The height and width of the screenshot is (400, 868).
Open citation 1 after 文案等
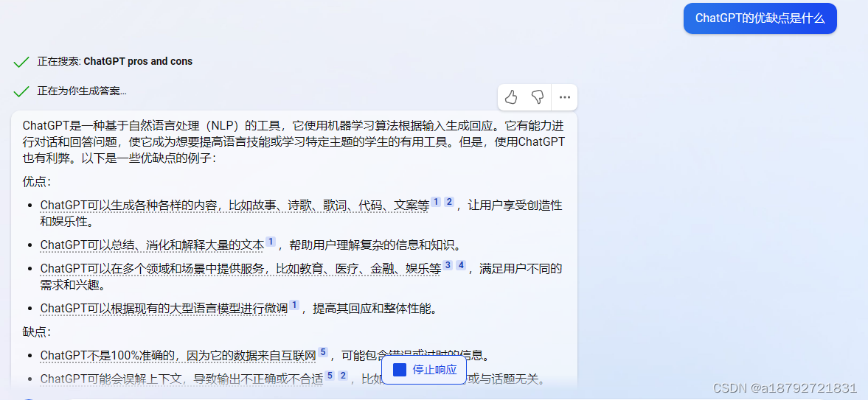click(x=436, y=202)
